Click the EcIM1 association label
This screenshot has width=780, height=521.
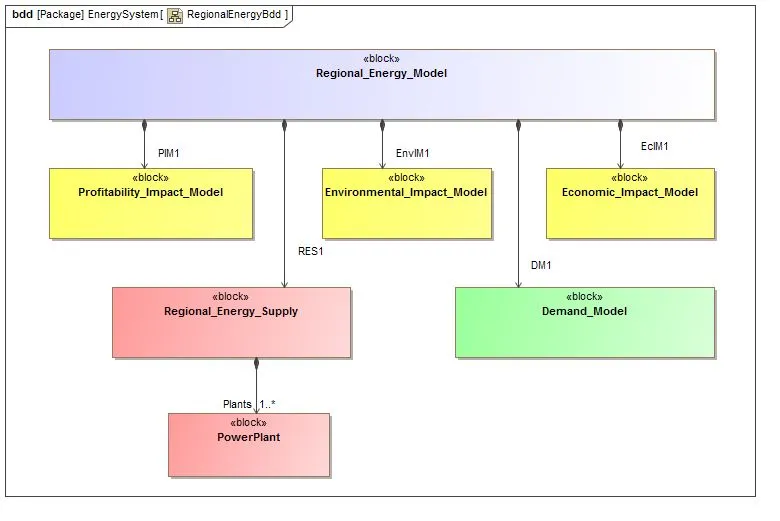[654, 146]
